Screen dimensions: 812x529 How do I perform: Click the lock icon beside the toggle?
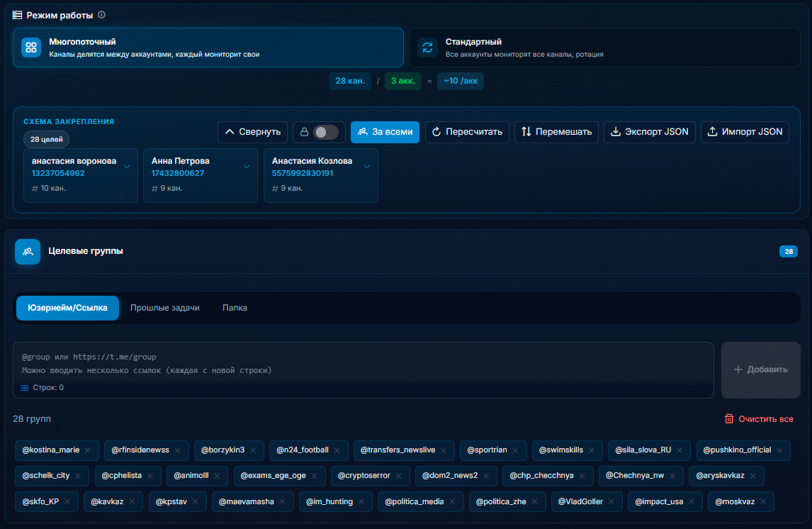(x=305, y=132)
